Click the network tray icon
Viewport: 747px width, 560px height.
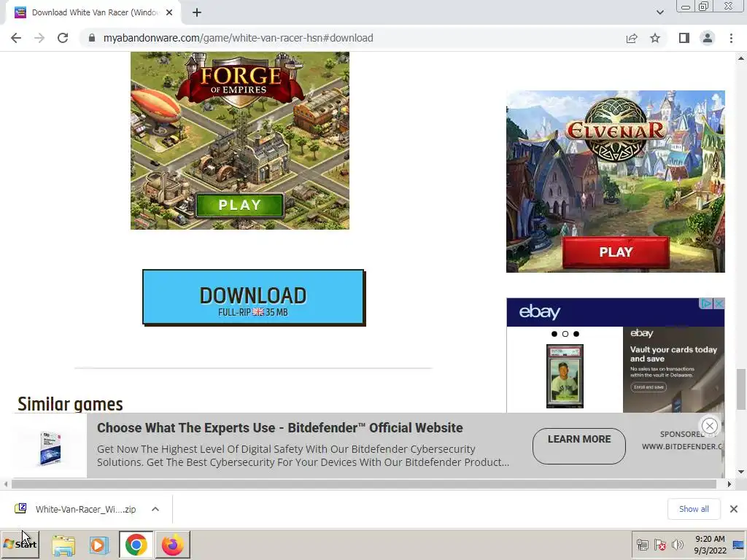point(643,545)
